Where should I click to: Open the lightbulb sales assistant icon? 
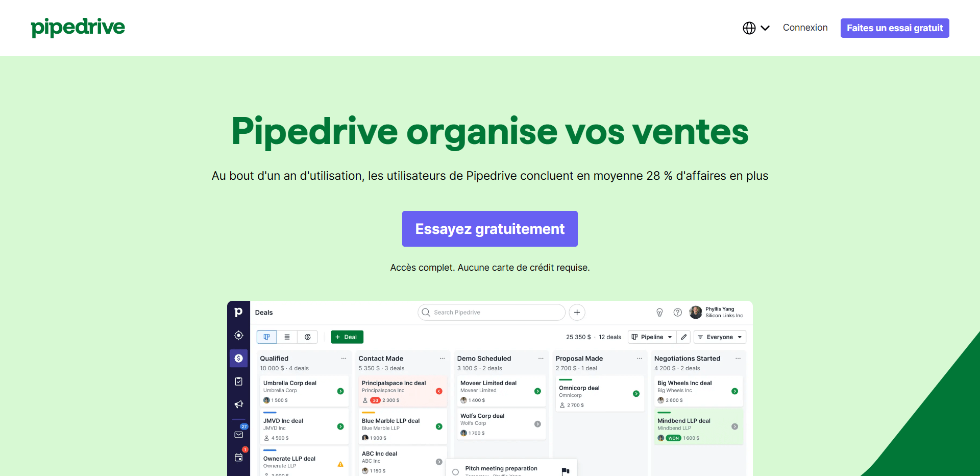click(659, 313)
